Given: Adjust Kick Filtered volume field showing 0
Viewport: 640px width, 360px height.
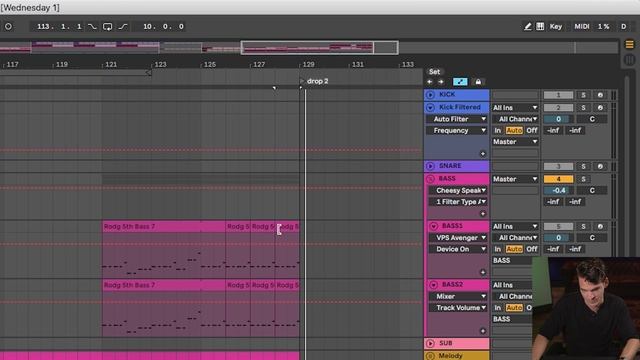Looking at the screenshot, I should click(558, 119).
